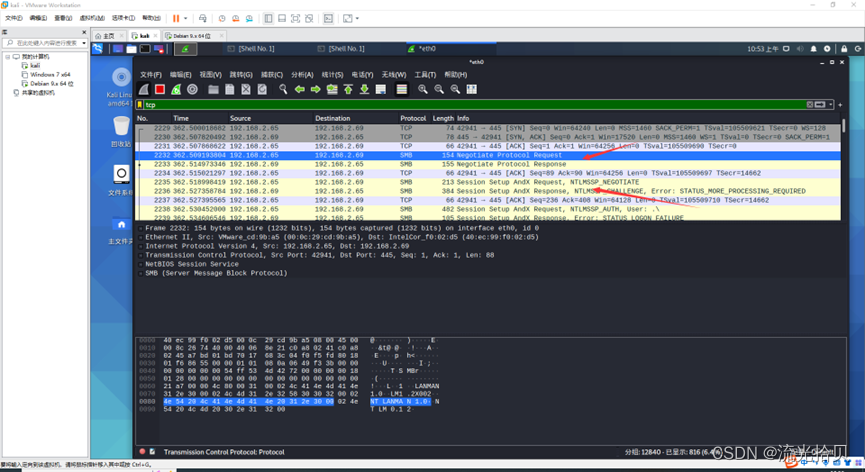Save the capture file icon
Image resolution: width=865 pixels, height=472 pixels.
pyautogui.click(x=229, y=89)
